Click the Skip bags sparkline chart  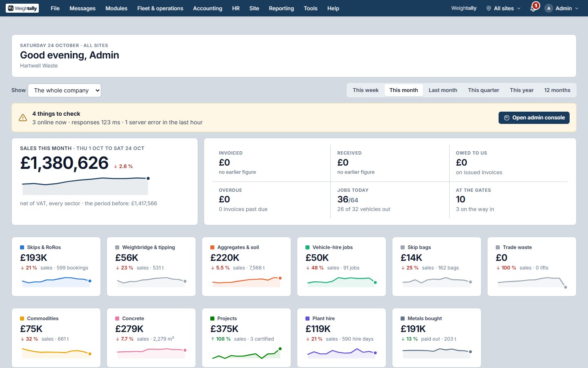[437, 282]
